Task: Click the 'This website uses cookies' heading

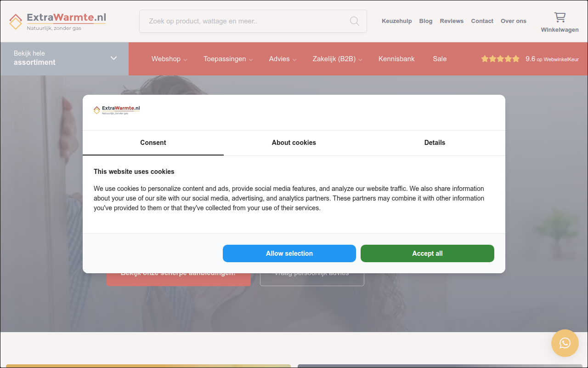Action: tap(134, 172)
